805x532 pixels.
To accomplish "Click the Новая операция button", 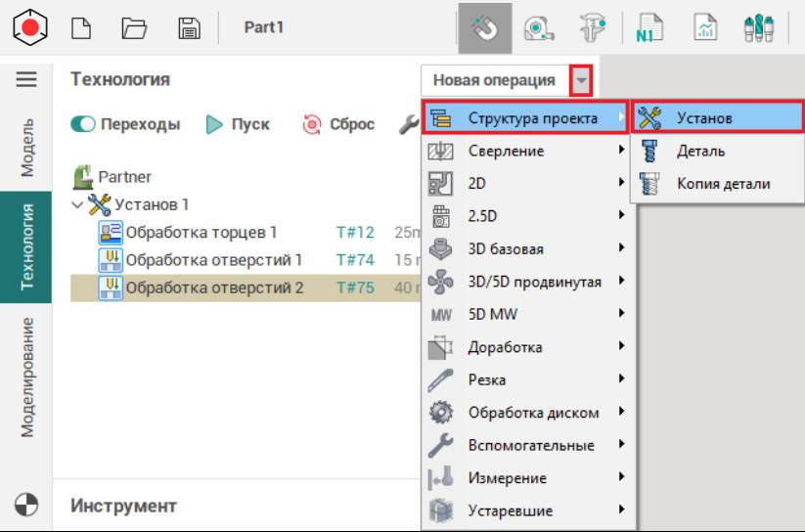I will coord(494,80).
